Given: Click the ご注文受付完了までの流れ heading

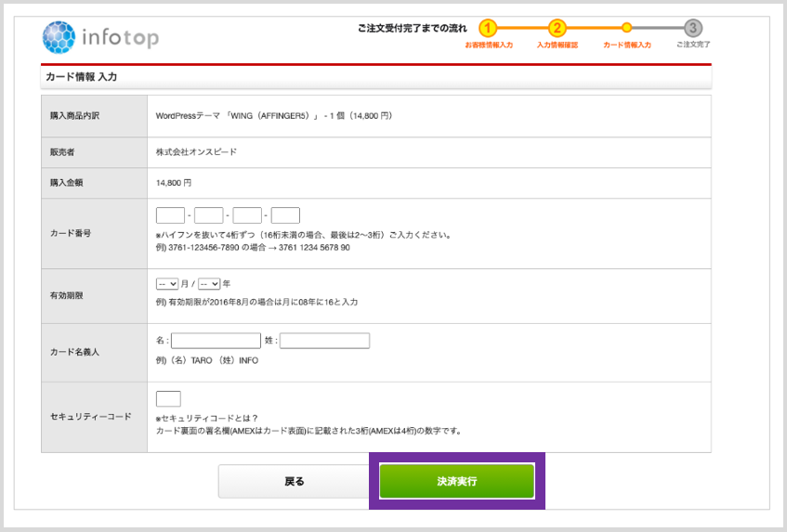Looking at the screenshot, I should coord(413,29).
